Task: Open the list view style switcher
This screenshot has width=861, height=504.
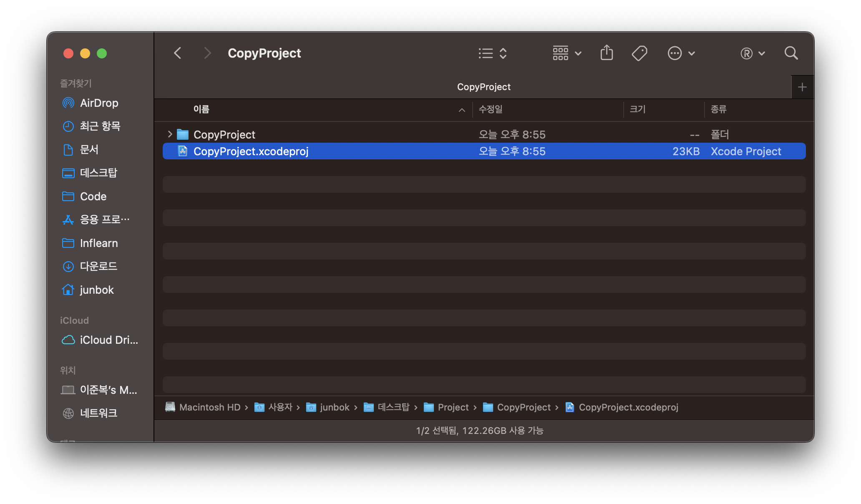Action: click(x=492, y=53)
